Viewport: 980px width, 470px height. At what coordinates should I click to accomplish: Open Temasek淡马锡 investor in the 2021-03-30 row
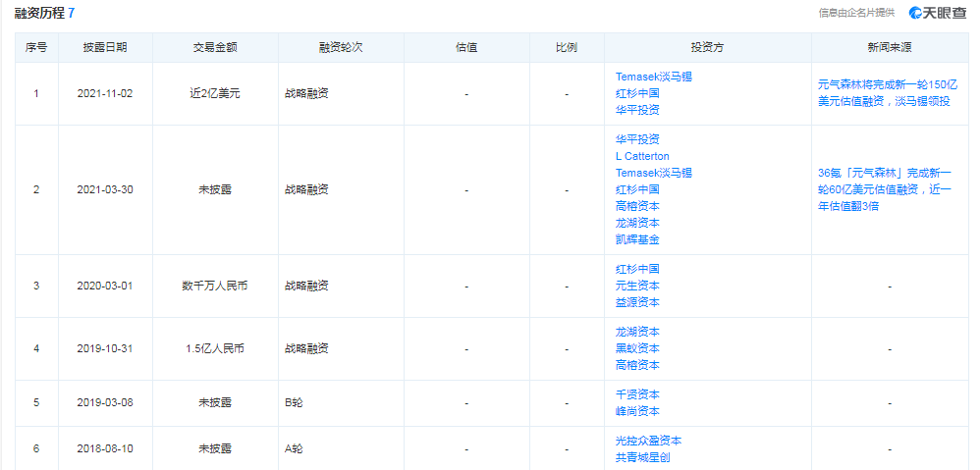(x=653, y=173)
